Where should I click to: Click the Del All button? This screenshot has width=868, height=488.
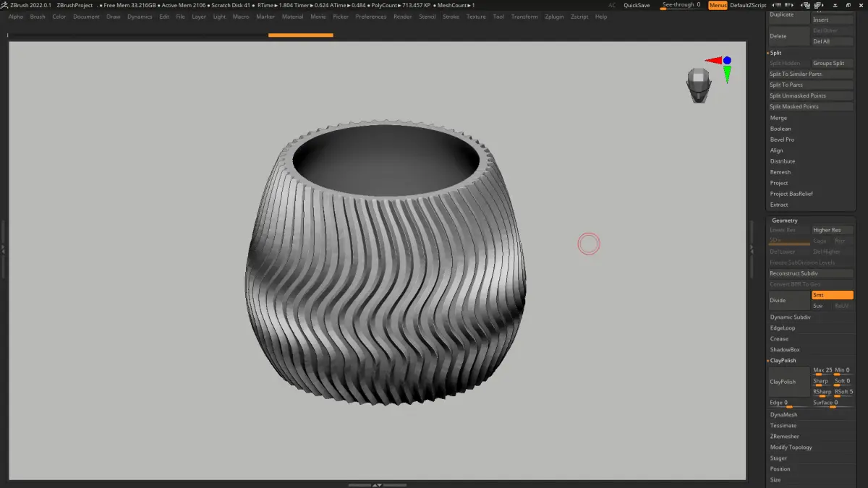point(833,41)
